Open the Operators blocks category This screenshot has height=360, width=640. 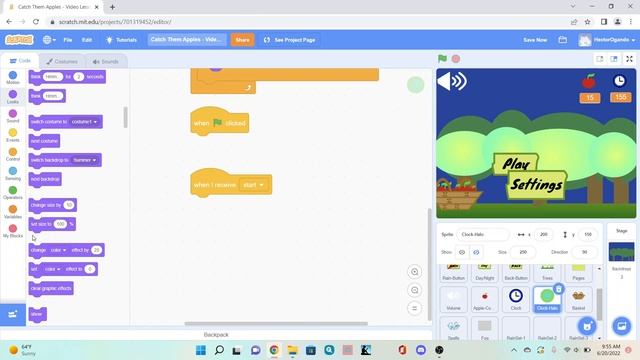coord(13,193)
